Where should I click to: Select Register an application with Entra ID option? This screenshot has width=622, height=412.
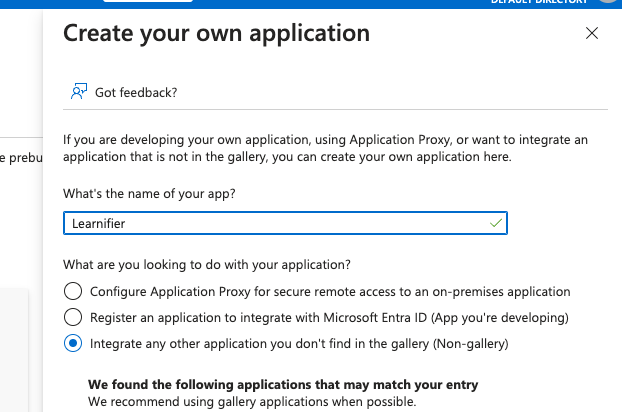coord(73,317)
